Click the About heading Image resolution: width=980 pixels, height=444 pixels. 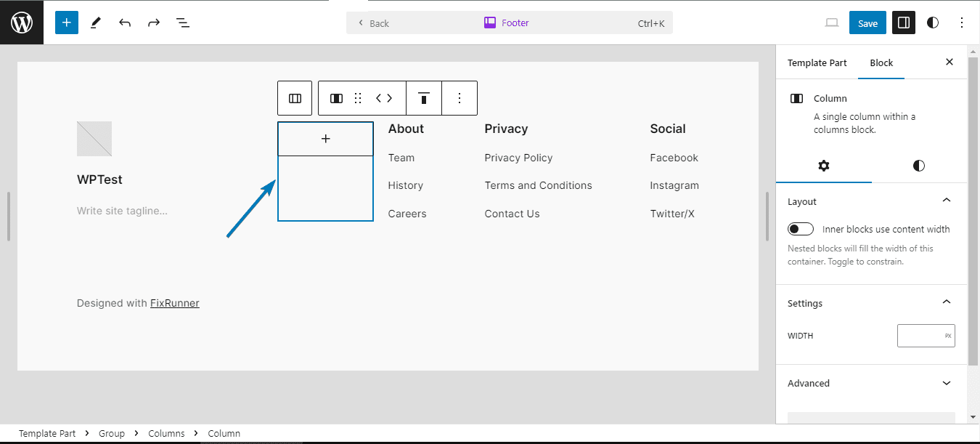406,129
